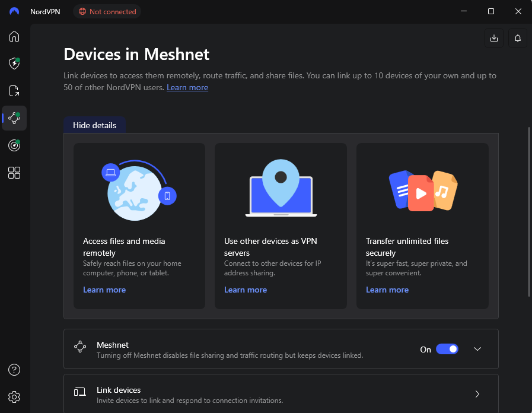Click Learn more under Transfer unlimited files
The image size is (532, 413).
click(x=387, y=290)
